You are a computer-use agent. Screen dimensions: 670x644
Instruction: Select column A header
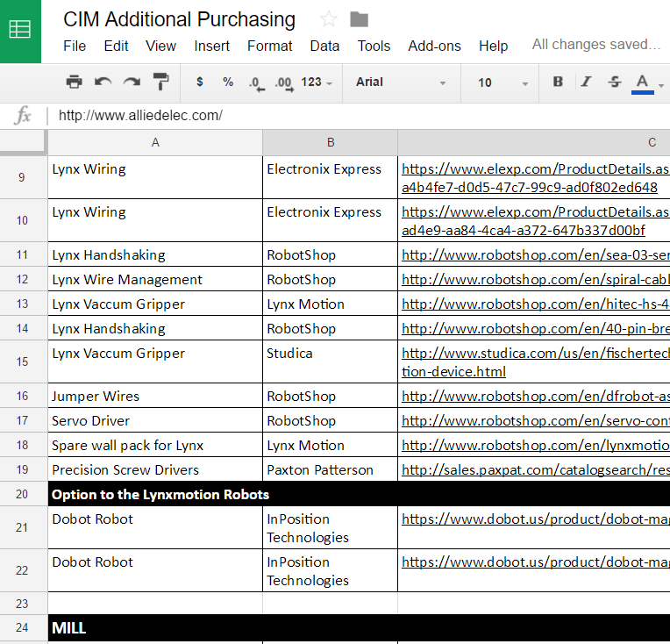click(x=155, y=142)
